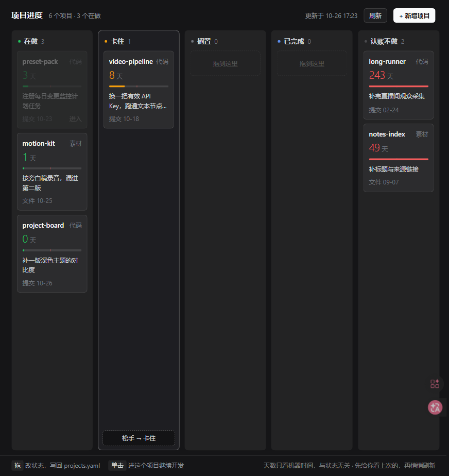
Task: Click the 6 个项目 · 3 个在做 summary
Action: [x=75, y=16]
